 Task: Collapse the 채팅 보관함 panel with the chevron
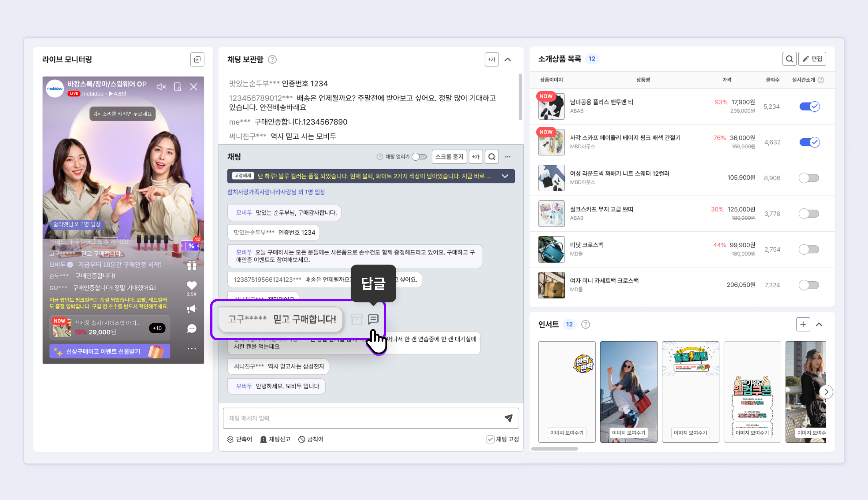(x=508, y=60)
